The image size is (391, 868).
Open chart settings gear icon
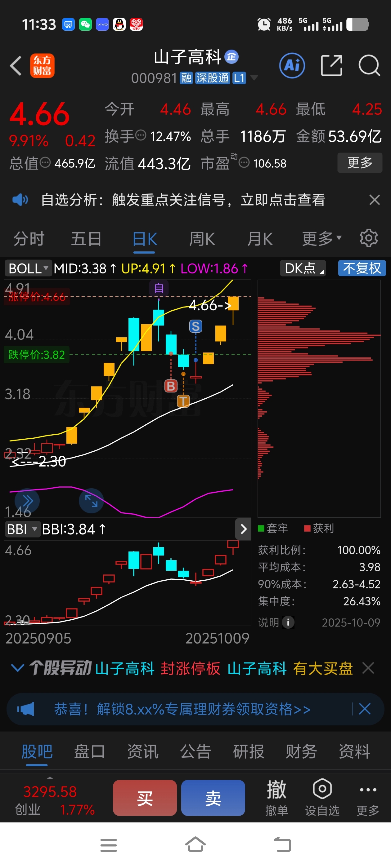click(368, 238)
